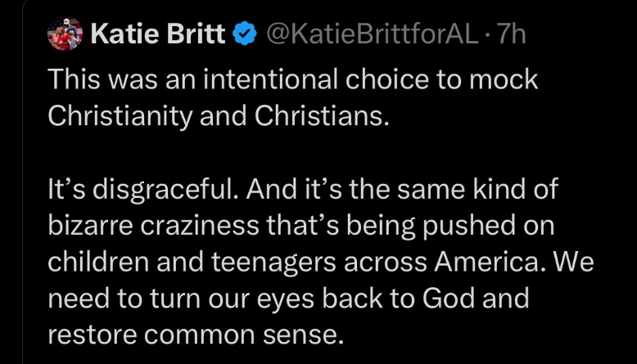This screenshot has width=637, height=364.
Task: Click the word "teenagers" in the tweet
Action: tap(273, 263)
